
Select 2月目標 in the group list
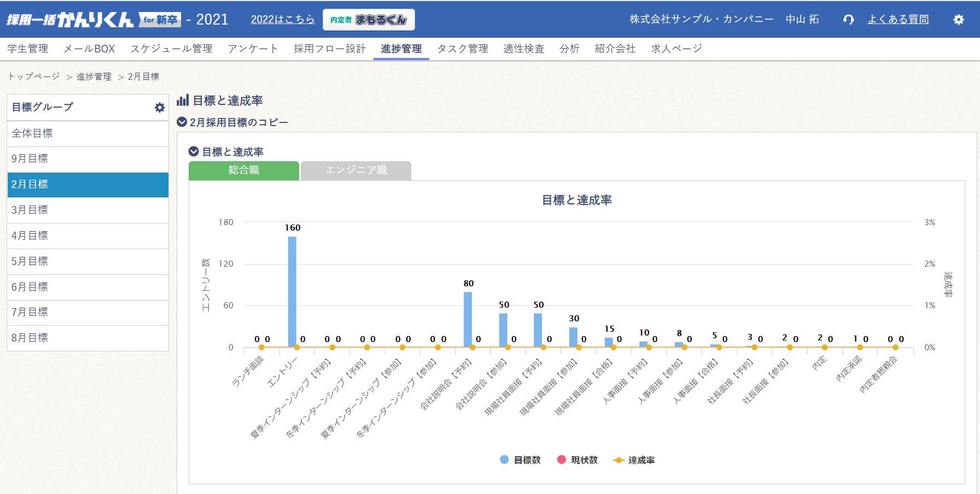(87, 185)
